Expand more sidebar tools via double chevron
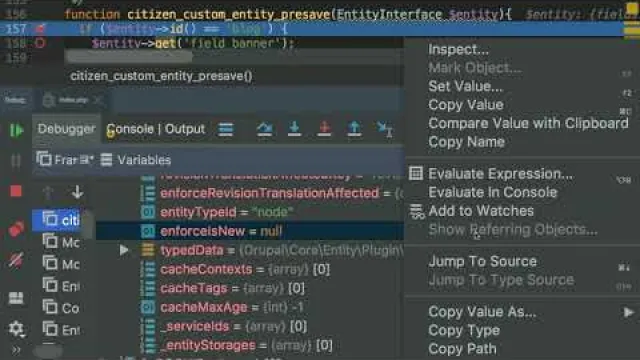The width and height of the screenshot is (640, 360). click(x=16, y=350)
